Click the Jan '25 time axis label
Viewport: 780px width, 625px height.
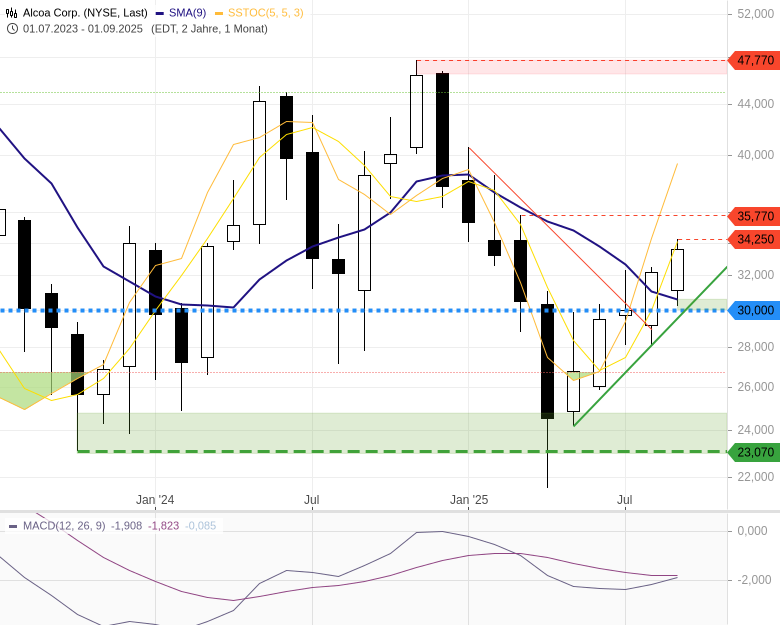coord(469,500)
